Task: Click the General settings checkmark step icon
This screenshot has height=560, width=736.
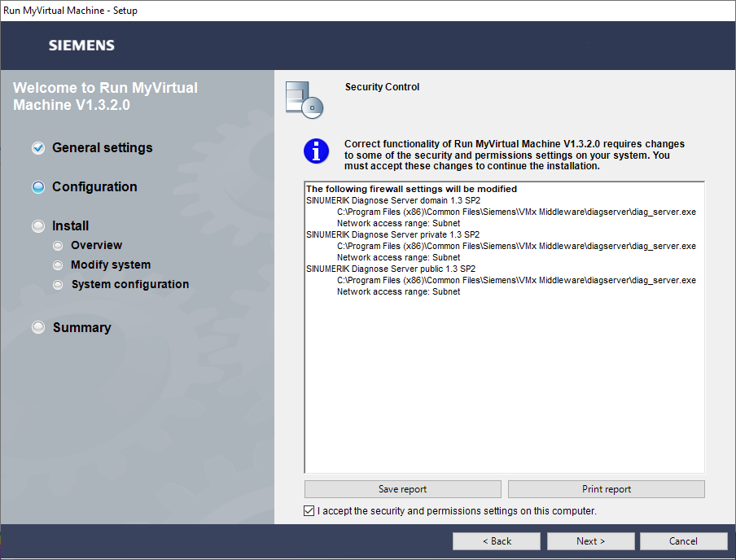Action: click(x=37, y=148)
